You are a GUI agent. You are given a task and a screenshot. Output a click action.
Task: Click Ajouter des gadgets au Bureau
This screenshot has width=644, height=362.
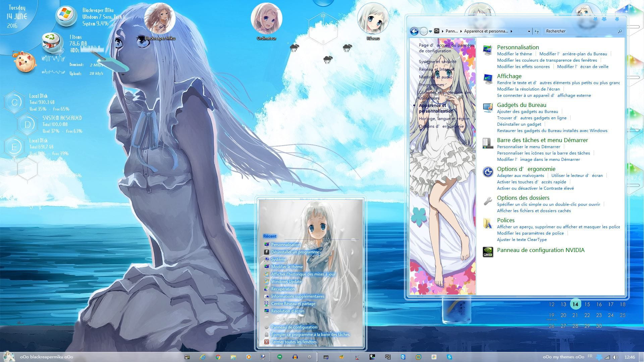coord(527,111)
